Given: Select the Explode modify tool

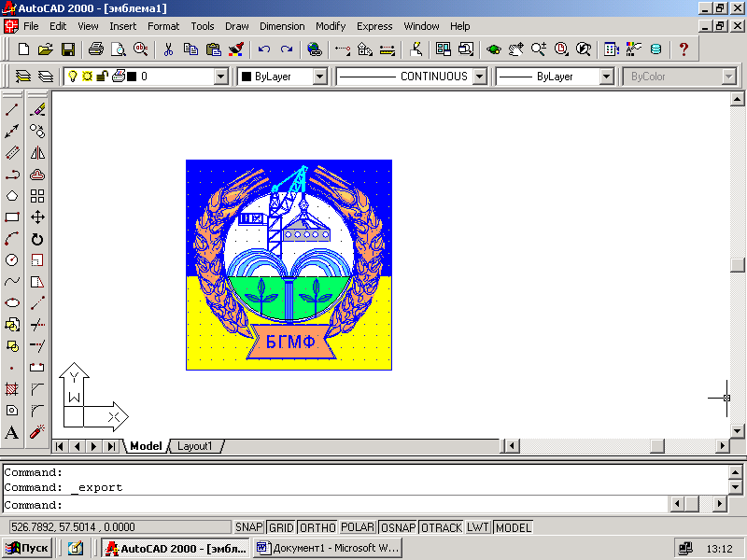Looking at the screenshot, I should tap(37, 432).
